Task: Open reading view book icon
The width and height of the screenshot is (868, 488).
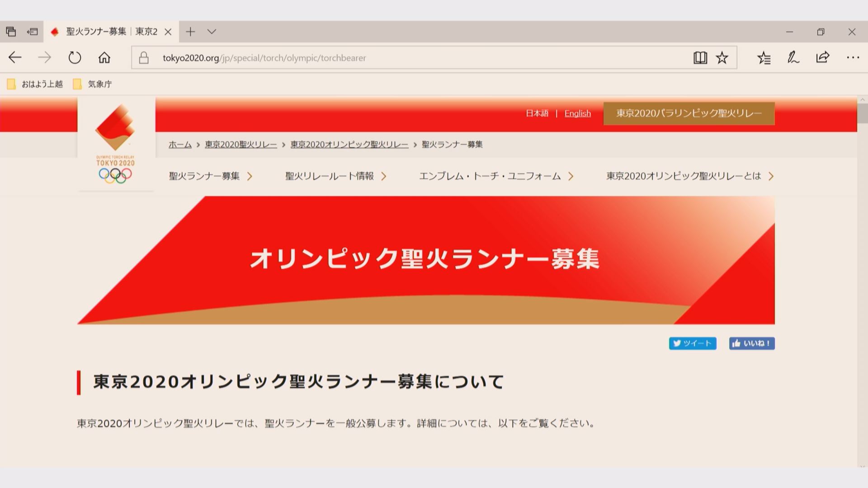Action: (700, 58)
